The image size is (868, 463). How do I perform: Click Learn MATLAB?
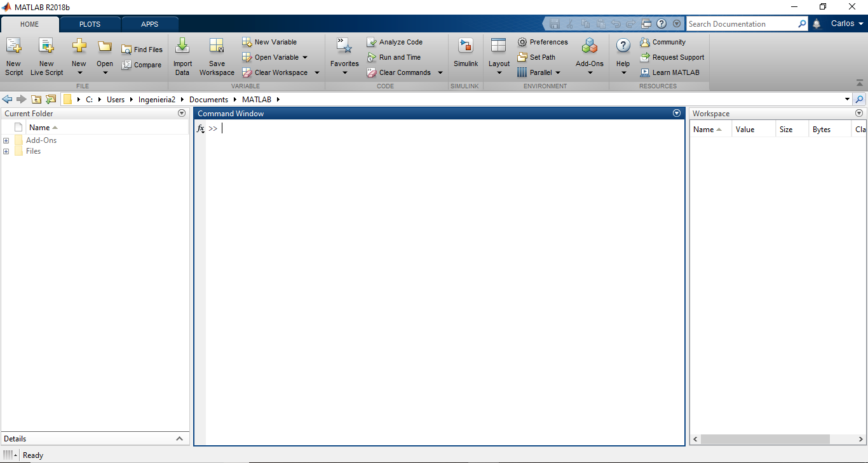point(669,72)
